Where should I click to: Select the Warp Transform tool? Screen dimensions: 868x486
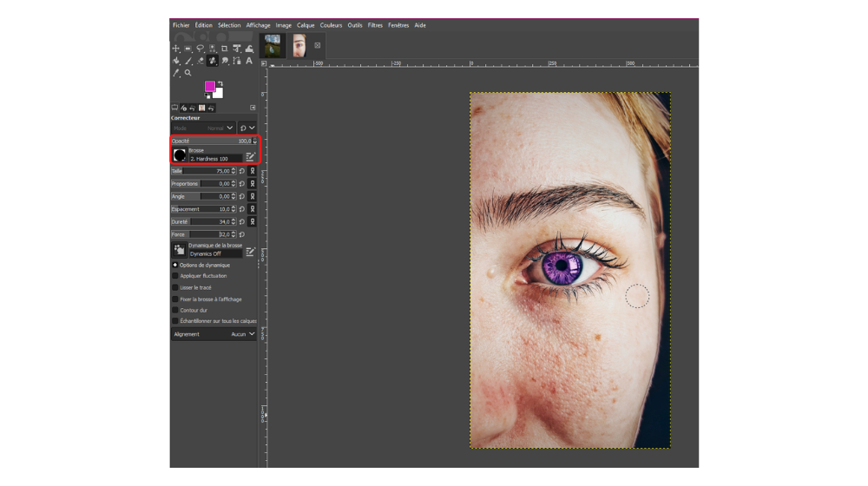(249, 49)
